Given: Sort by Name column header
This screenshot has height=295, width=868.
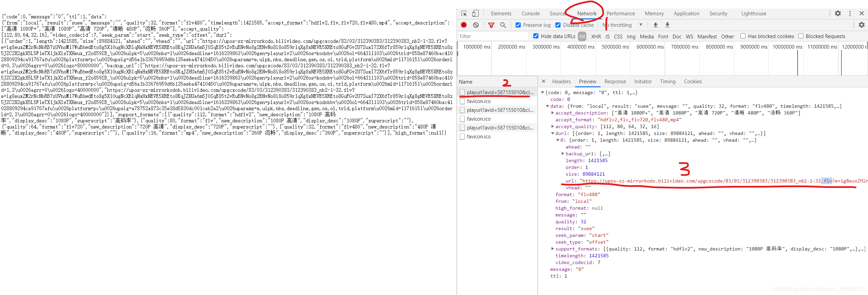Looking at the screenshot, I should coord(497,82).
